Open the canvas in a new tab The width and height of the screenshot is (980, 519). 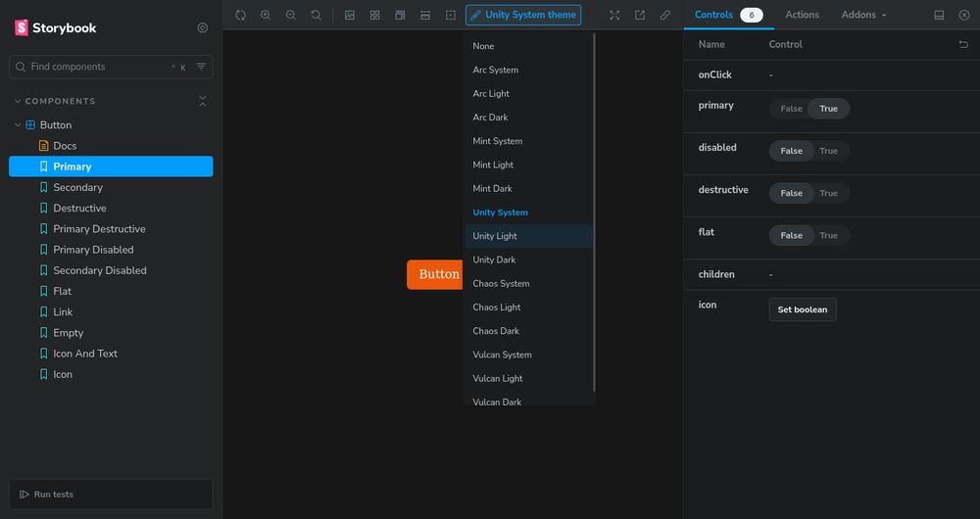[640, 15]
